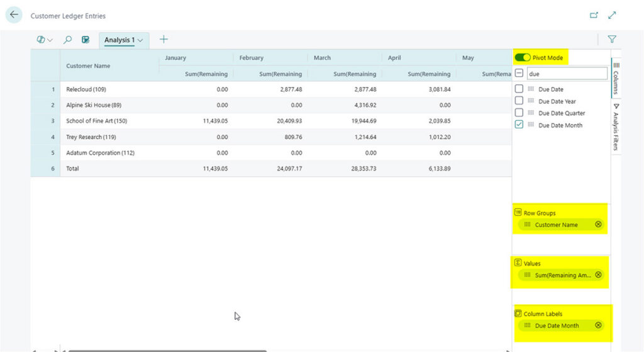Click total February value 24,097.17
The width and height of the screenshot is (644, 352).
[289, 169]
